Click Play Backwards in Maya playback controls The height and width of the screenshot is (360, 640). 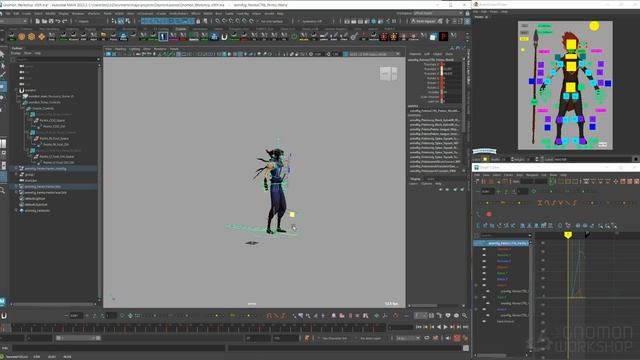(439, 327)
